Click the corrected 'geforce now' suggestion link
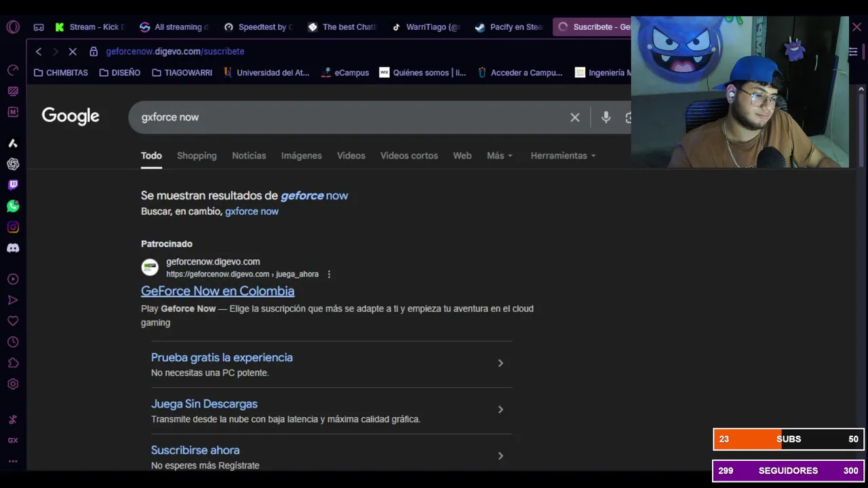 (x=314, y=196)
